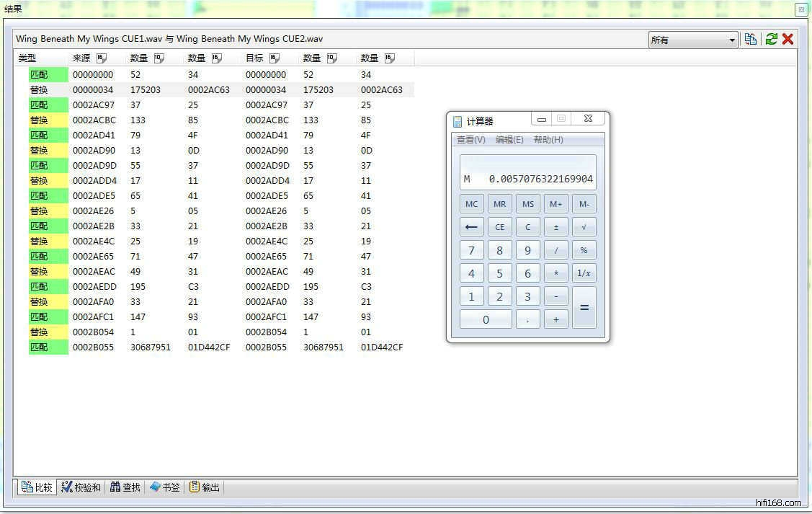
Task: Minimize the calculator window
Action: tap(542, 119)
